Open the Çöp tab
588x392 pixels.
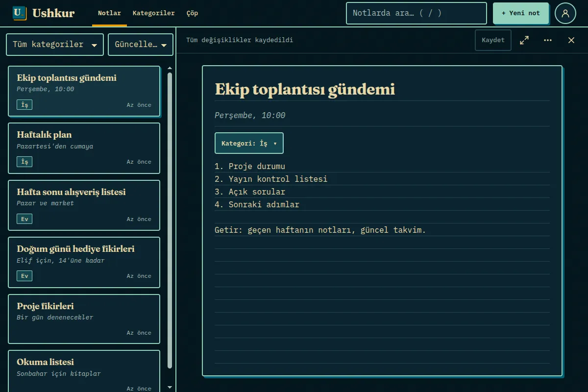(x=193, y=13)
